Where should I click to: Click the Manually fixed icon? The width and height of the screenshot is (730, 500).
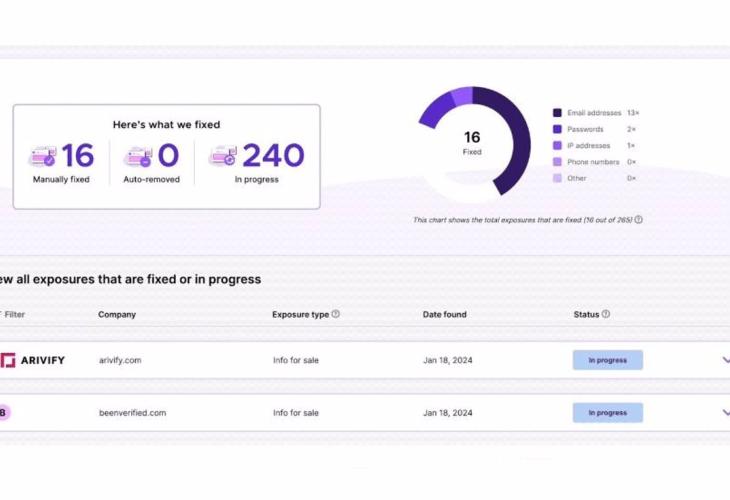[x=43, y=157]
